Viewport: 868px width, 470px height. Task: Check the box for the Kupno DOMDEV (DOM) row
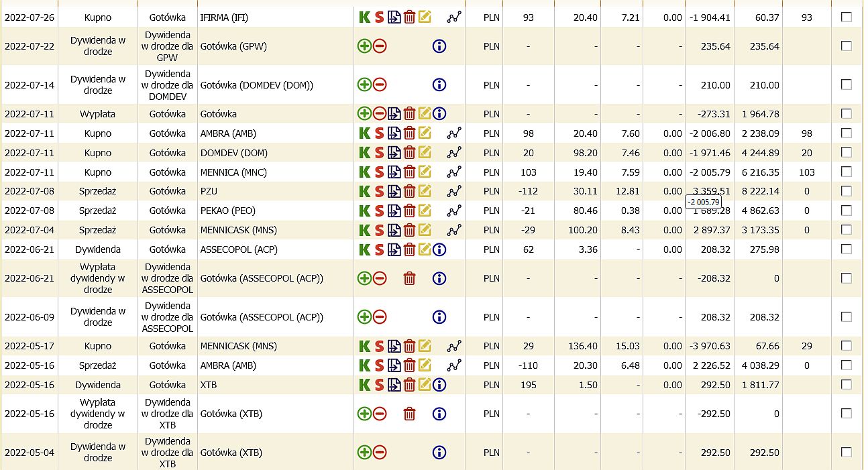pos(847,153)
